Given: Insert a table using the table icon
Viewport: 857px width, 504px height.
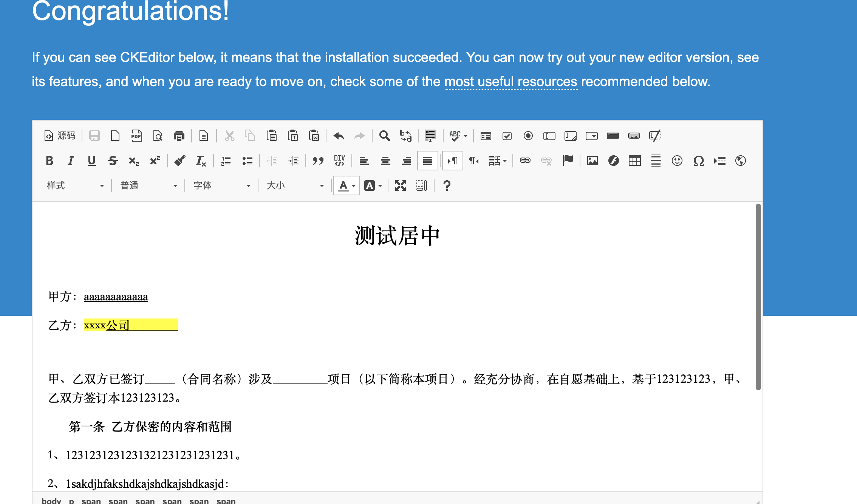Looking at the screenshot, I should click(634, 161).
